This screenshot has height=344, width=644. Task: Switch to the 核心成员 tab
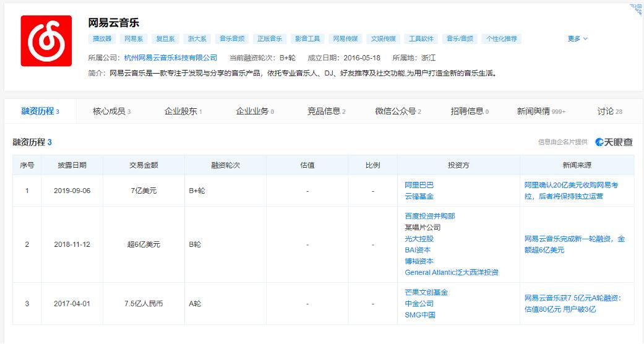[x=111, y=111]
